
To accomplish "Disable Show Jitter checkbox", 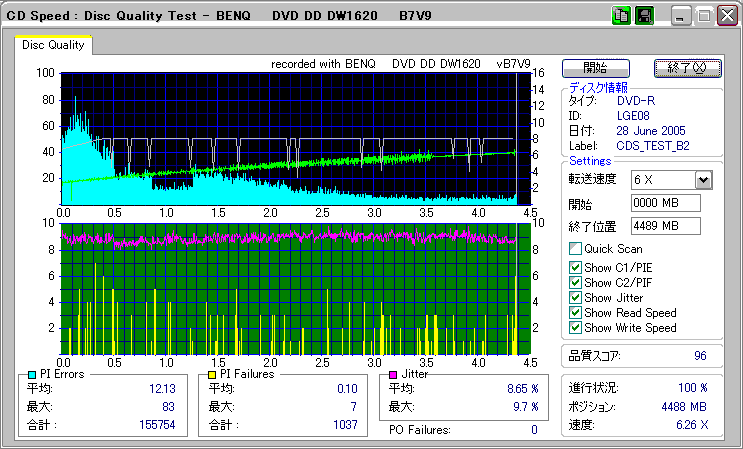I will [575, 297].
